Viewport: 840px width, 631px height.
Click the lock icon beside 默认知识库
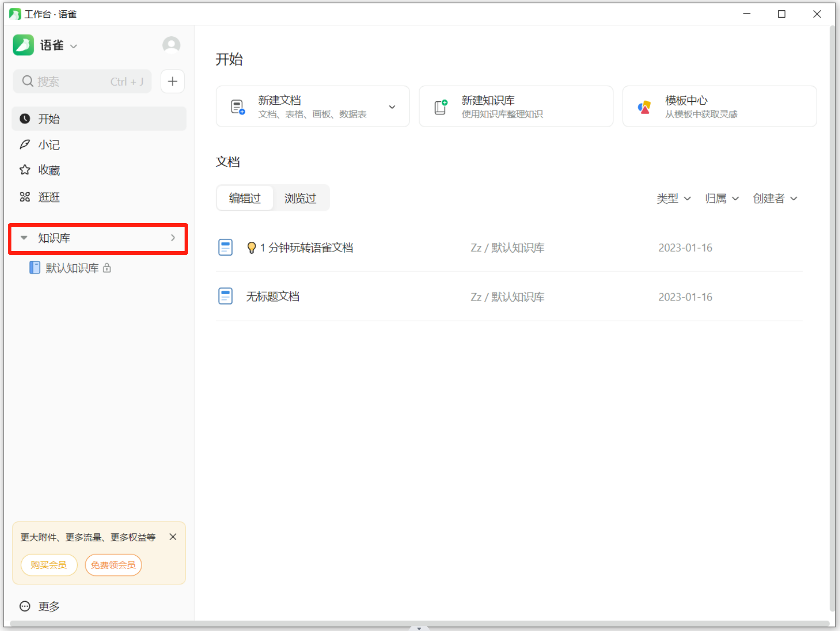click(x=107, y=268)
